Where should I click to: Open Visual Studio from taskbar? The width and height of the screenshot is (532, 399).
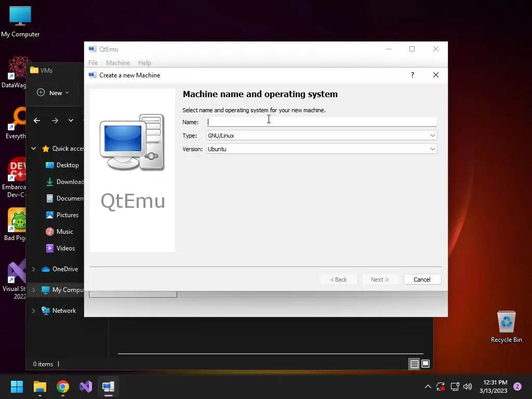tap(86, 387)
